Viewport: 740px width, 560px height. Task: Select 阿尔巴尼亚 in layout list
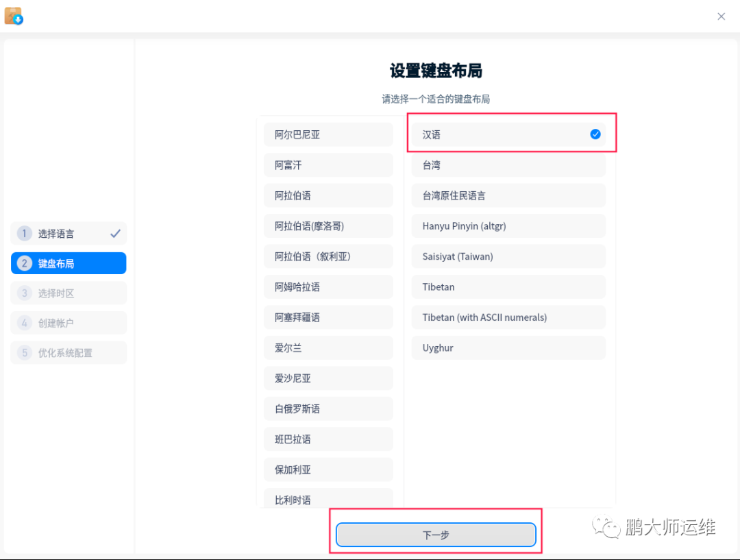click(x=328, y=134)
